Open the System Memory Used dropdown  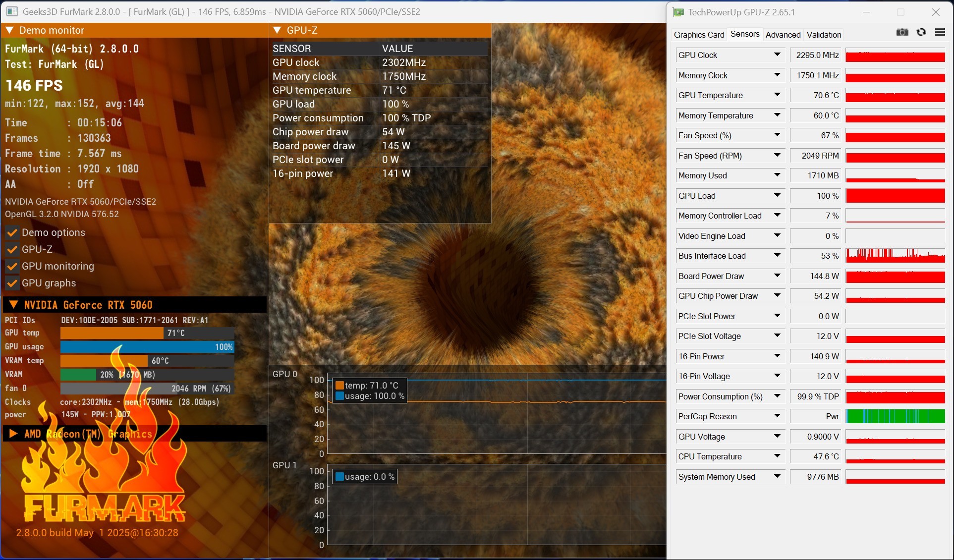pyautogui.click(x=777, y=477)
